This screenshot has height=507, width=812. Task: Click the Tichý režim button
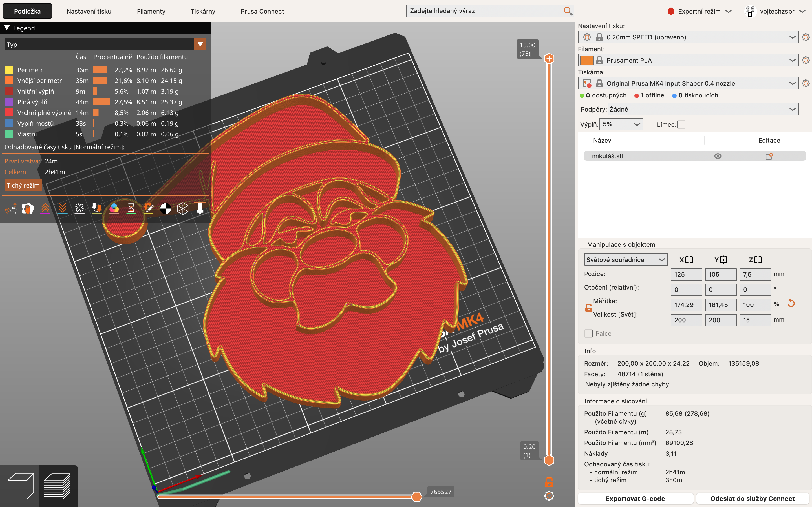tap(23, 185)
